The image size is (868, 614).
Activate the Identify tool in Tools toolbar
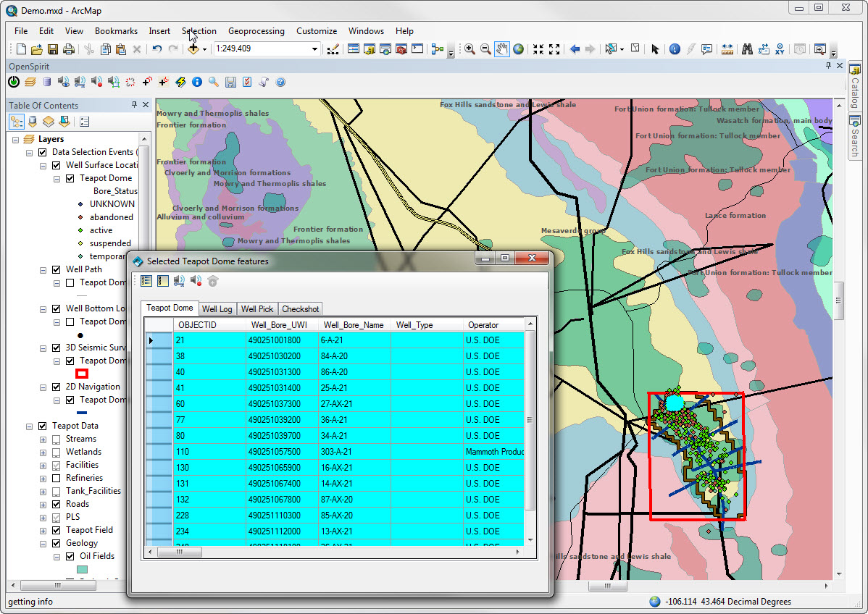click(x=675, y=49)
